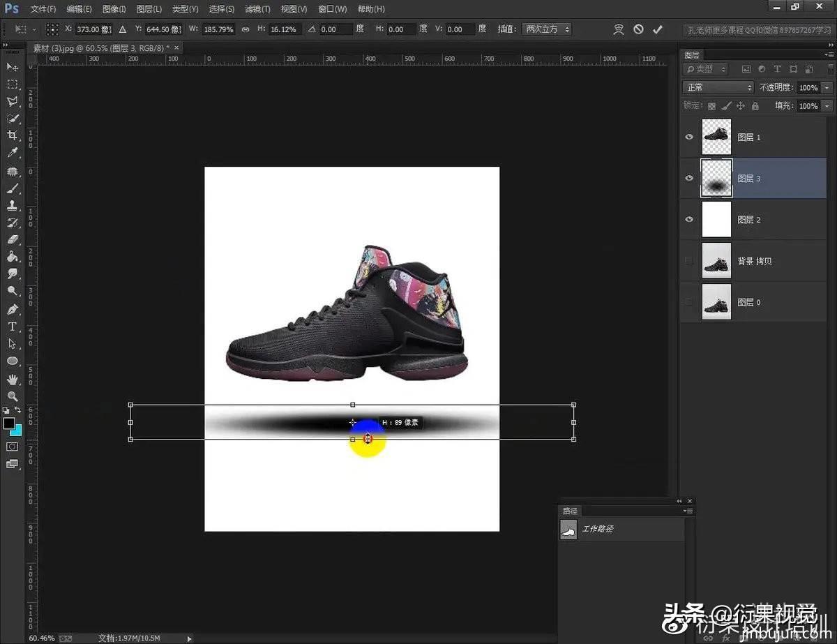Open the 编辑(E) menu
The image size is (837, 644).
tap(79, 9)
